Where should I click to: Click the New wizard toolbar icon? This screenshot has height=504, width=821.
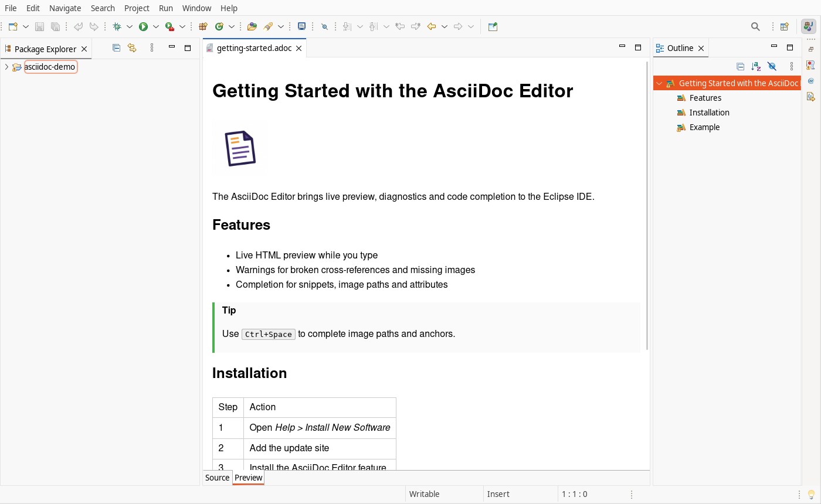point(13,26)
